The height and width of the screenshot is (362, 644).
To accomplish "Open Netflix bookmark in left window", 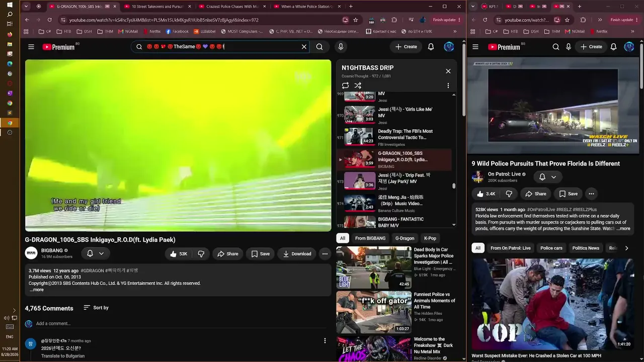I will pyautogui.click(x=151, y=31).
